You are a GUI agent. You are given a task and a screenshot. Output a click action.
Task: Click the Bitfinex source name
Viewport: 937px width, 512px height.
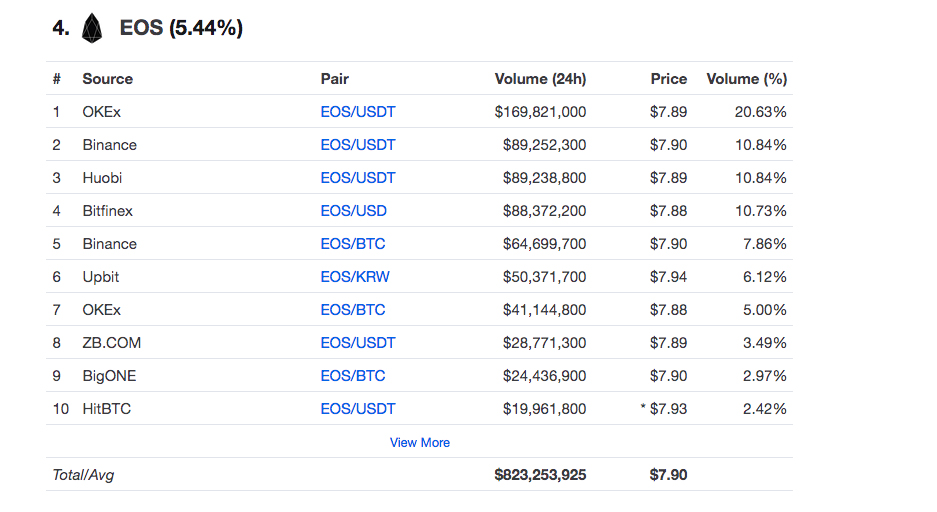click(x=108, y=211)
